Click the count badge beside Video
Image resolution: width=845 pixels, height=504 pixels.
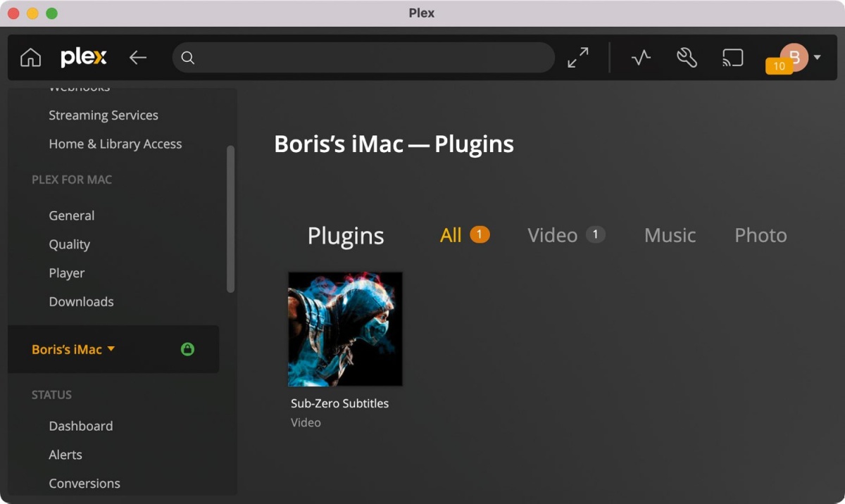pyautogui.click(x=595, y=234)
